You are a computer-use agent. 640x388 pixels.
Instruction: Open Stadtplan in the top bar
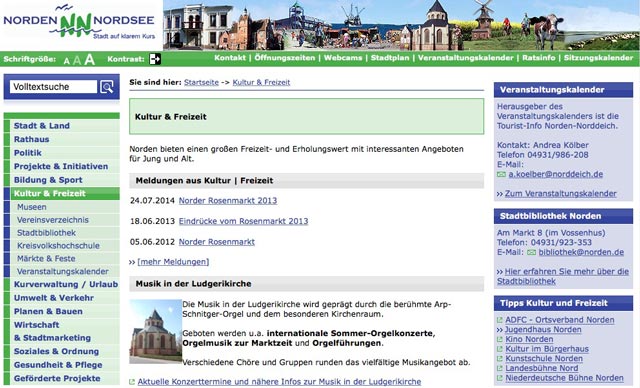pos(390,58)
